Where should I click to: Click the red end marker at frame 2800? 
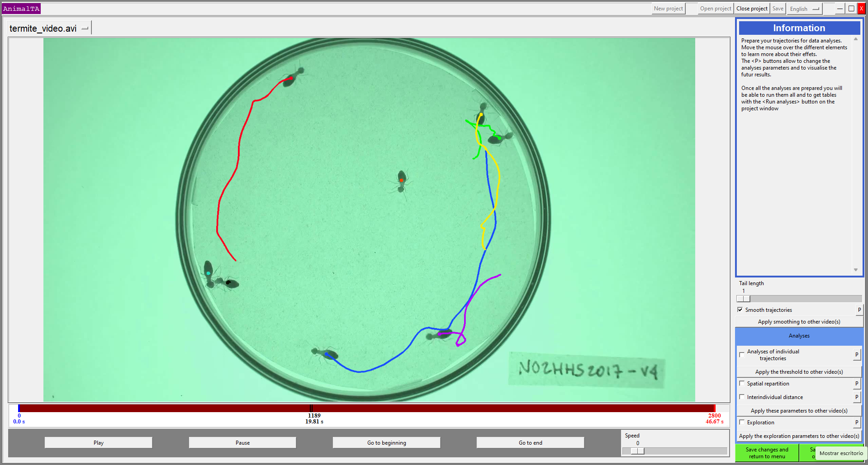[x=715, y=409]
